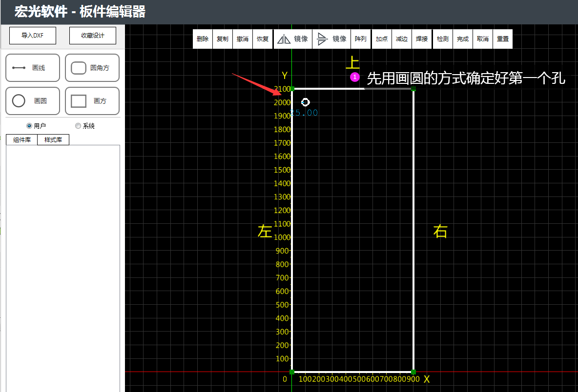
Task: Click the 加点 add point button
Action: click(x=382, y=39)
